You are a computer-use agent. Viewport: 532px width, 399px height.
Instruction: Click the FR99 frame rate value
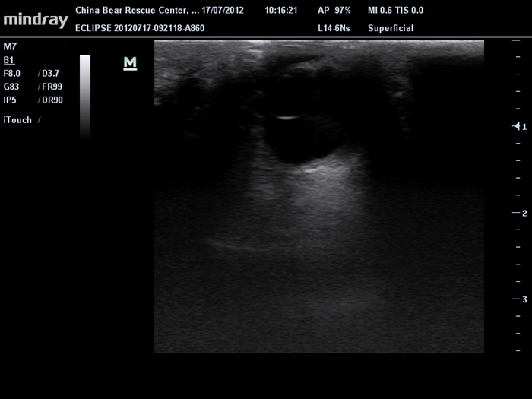point(52,86)
